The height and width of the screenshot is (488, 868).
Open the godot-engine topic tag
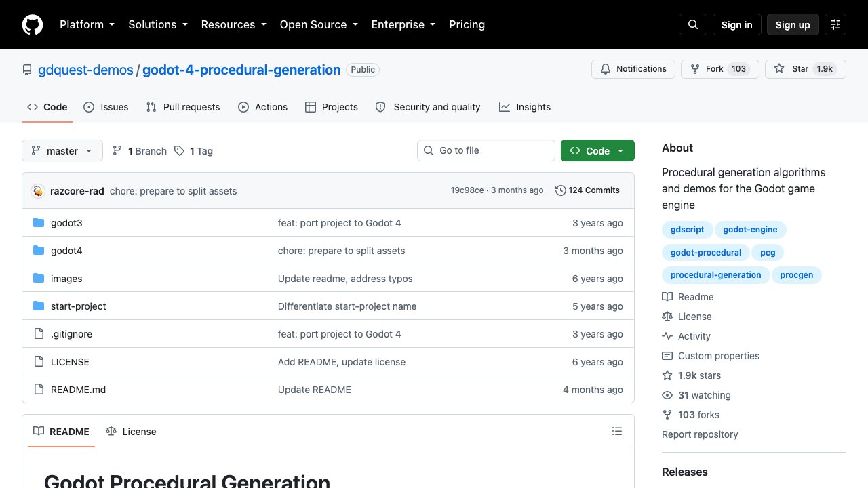point(750,230)
